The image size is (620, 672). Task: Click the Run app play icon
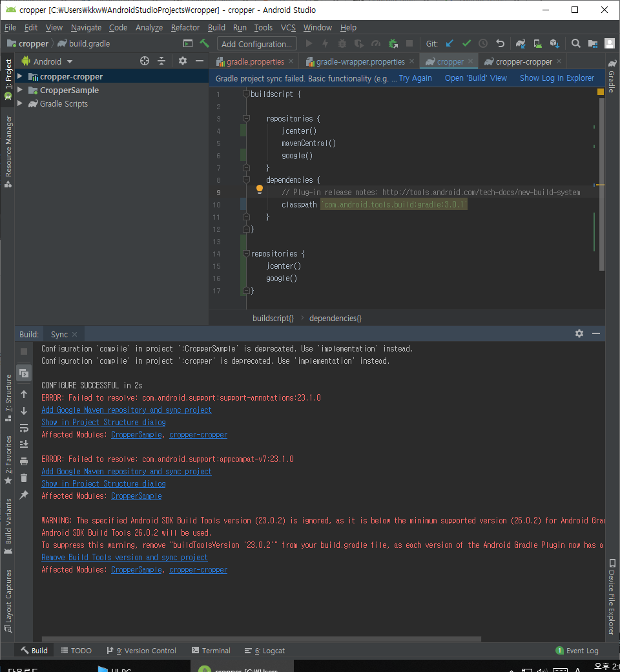[x=309, y=44]
